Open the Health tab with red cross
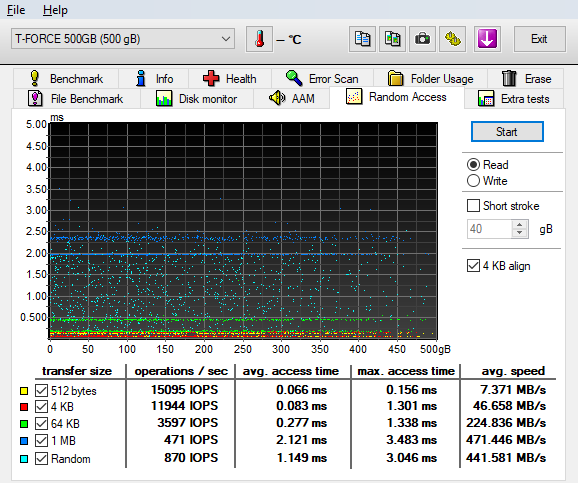578x483 pixels. pos(230,79)
